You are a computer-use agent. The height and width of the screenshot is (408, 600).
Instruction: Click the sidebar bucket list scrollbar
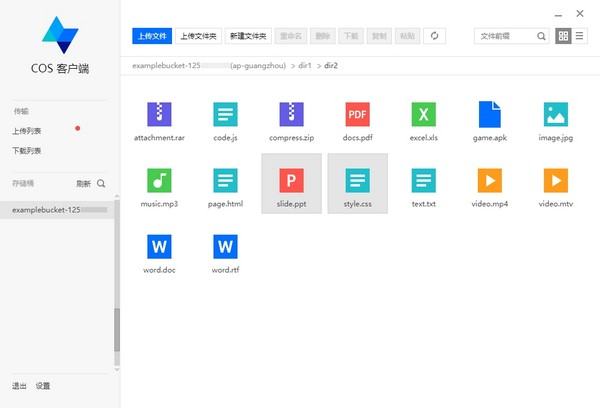coord(117,328)
